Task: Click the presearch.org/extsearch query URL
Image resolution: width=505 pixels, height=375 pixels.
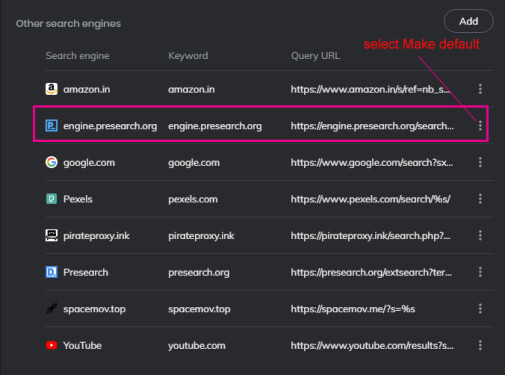Action: [x=371, y=273]
